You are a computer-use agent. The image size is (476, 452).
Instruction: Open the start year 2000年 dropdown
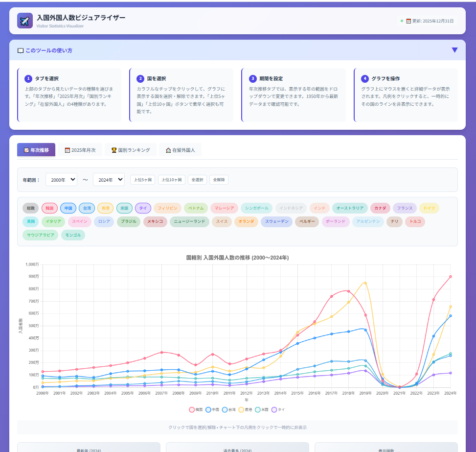click(x=61, y=180)
